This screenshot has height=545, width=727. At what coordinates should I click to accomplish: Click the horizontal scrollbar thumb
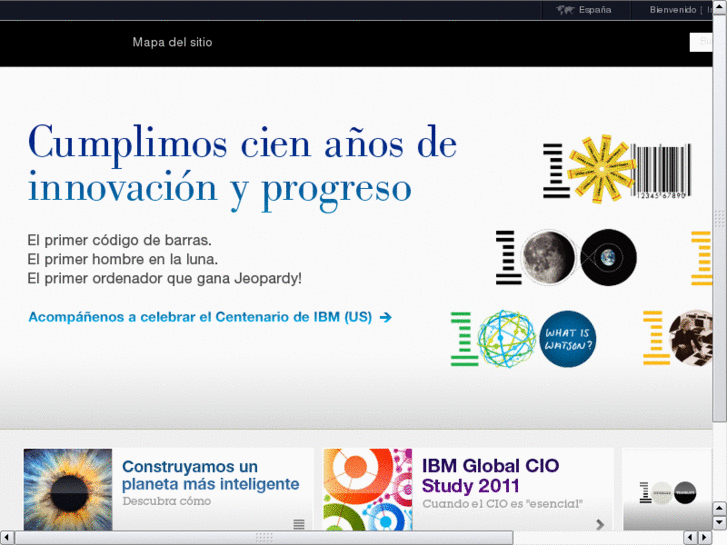click(x=263, y=538)
